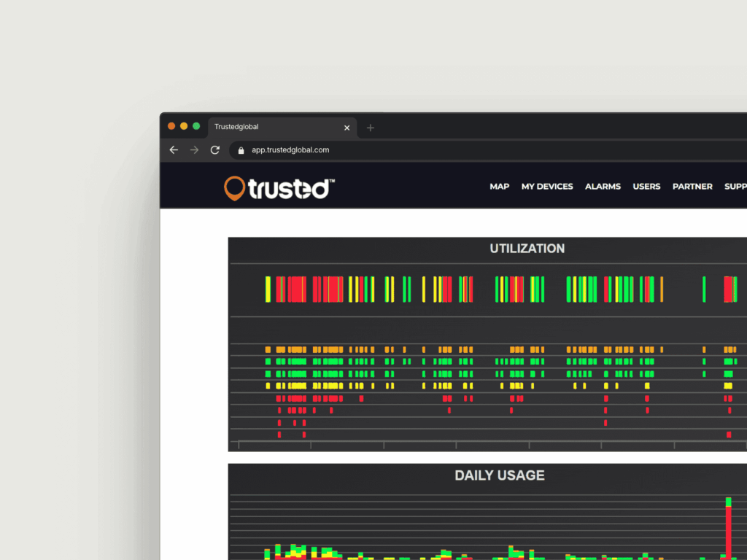Image resolution: width=747 pixels, height=560 pixels.
Task: Click the browser back arrow
Action: tap(174, 149)
